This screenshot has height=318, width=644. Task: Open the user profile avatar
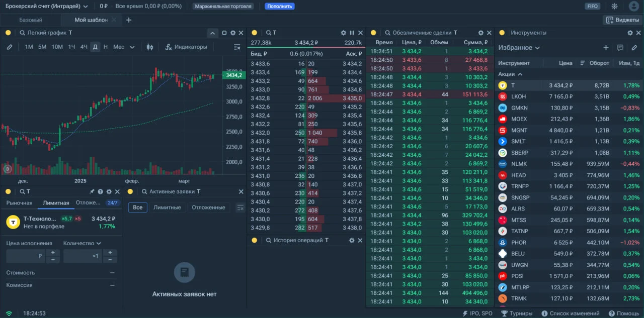(633, 7)
